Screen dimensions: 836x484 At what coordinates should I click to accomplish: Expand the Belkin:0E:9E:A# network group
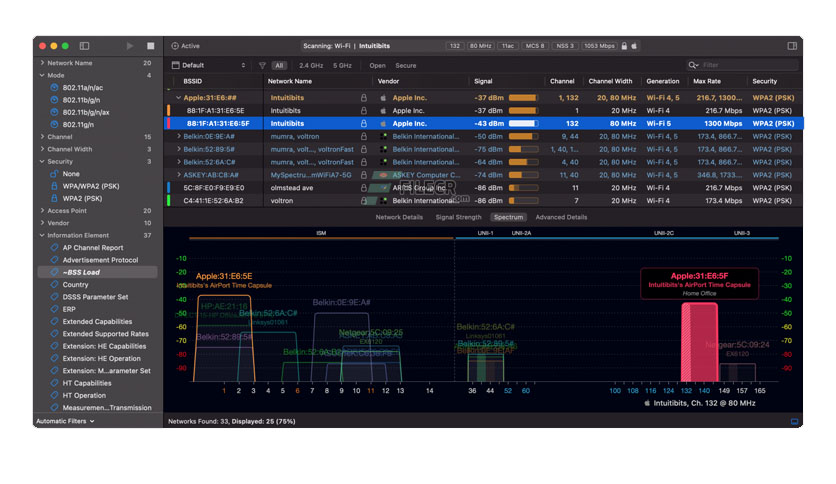[179, 136]
